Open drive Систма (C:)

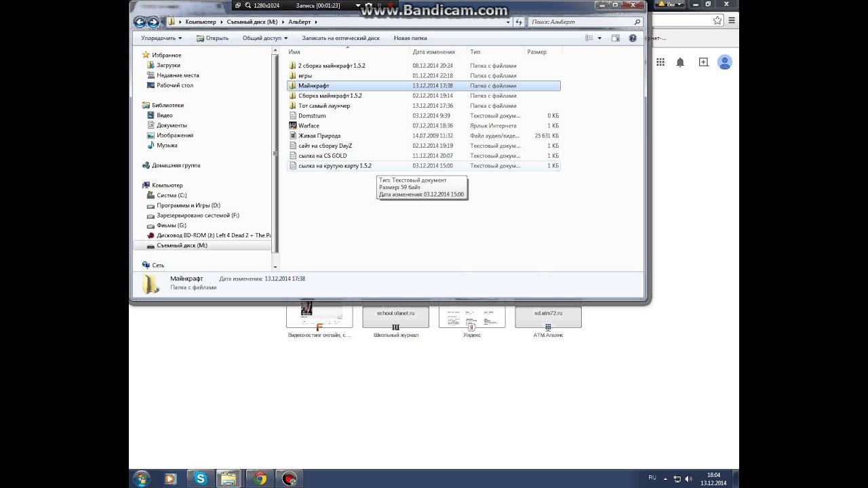point(172,195)
